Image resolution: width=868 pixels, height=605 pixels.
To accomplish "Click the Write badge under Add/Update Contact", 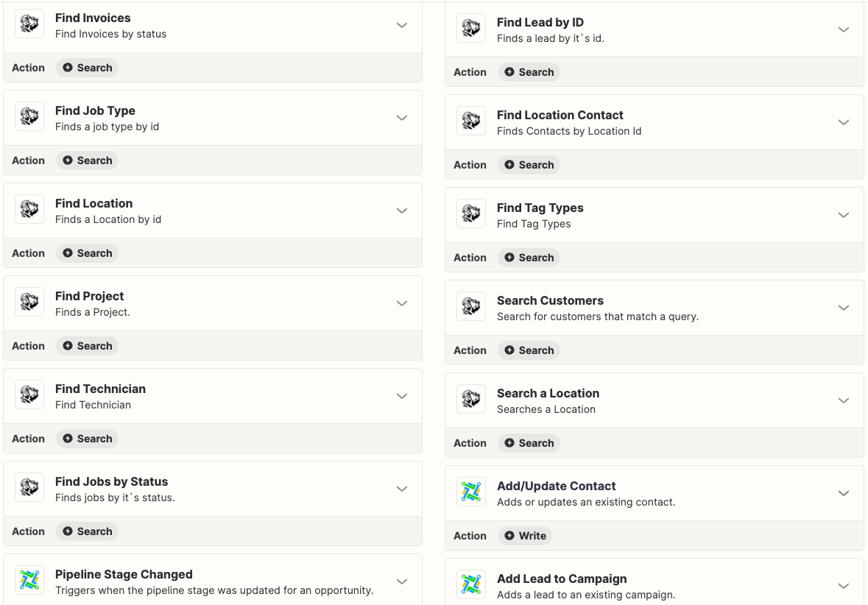I will point(525,536).
